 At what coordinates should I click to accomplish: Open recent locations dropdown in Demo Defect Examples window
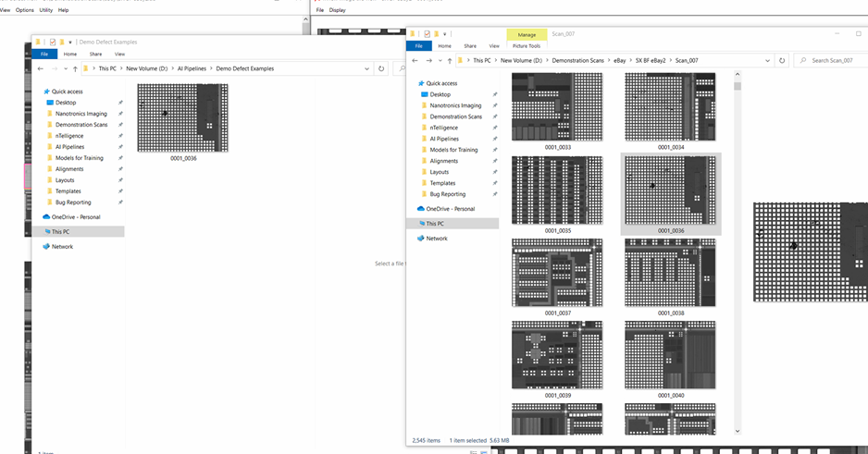pos(65,68)
